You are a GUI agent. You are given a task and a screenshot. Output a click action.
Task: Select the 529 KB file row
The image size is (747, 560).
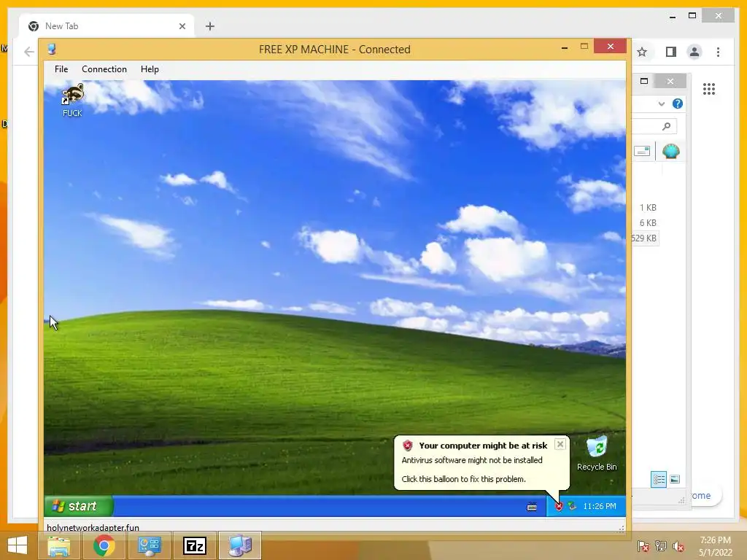[644, 238]
